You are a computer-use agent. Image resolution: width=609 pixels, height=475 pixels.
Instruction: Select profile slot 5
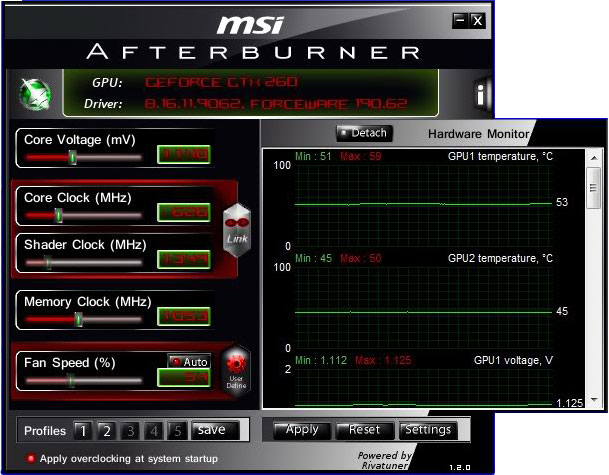coord(176,431)
